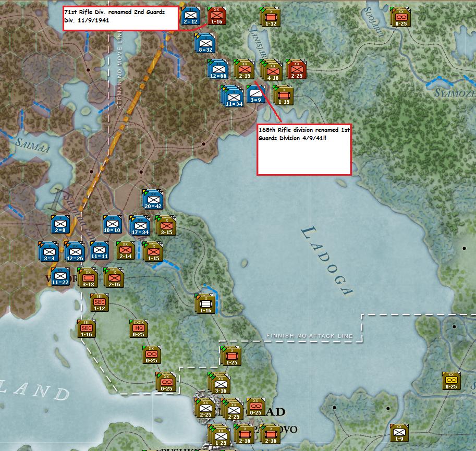Click the red 2-25 counter beside 4-16
476x451 pixels.
(x=296, y=69)
